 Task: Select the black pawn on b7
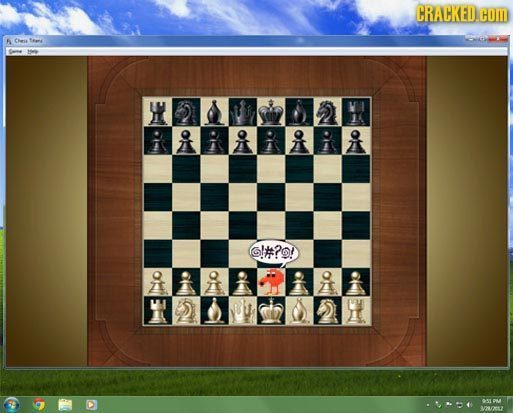tap(186, 141)
